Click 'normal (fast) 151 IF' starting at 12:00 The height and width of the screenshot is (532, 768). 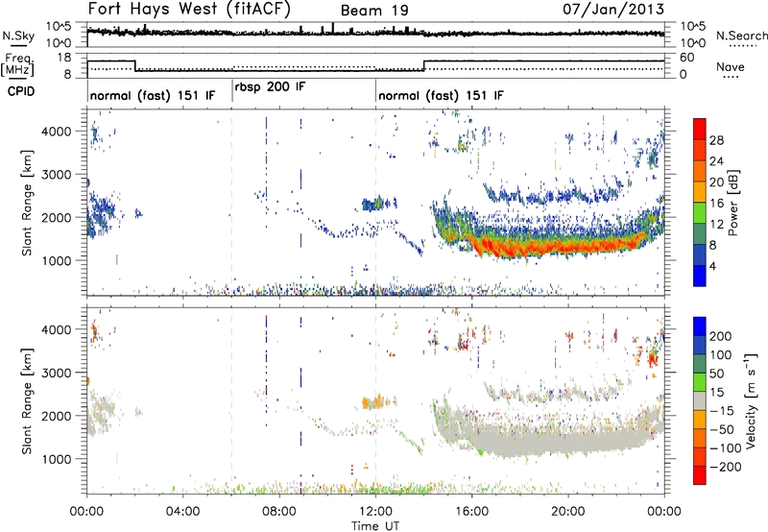pos(441,95)
